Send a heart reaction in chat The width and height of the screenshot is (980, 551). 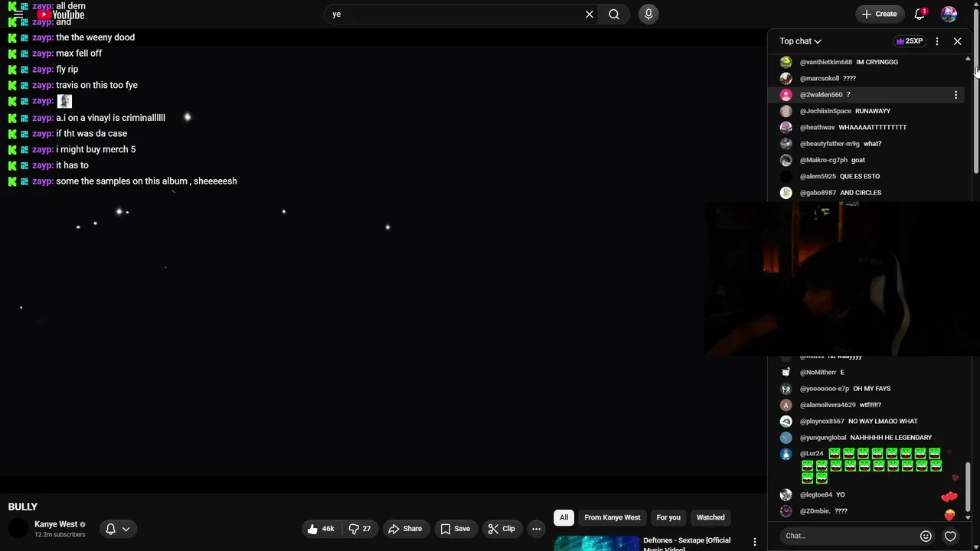click(x=950, y=536)
